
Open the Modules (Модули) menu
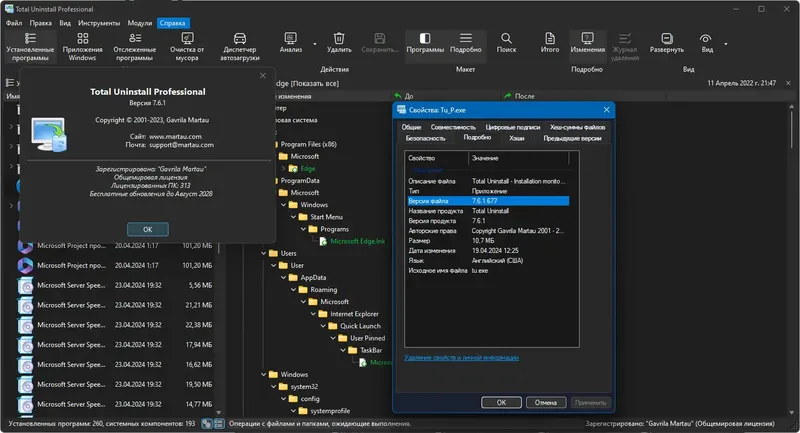[140, 23]
